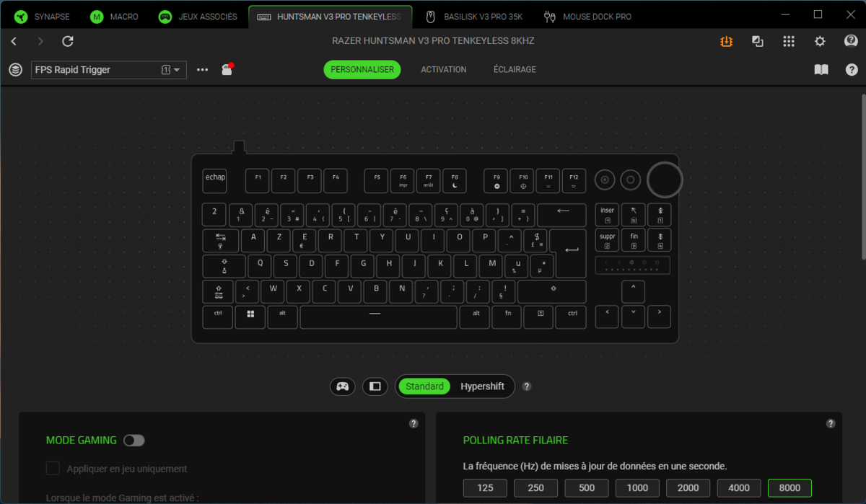
Task: Toggle the sidebar panel view icon
Action: pos(375,386)
